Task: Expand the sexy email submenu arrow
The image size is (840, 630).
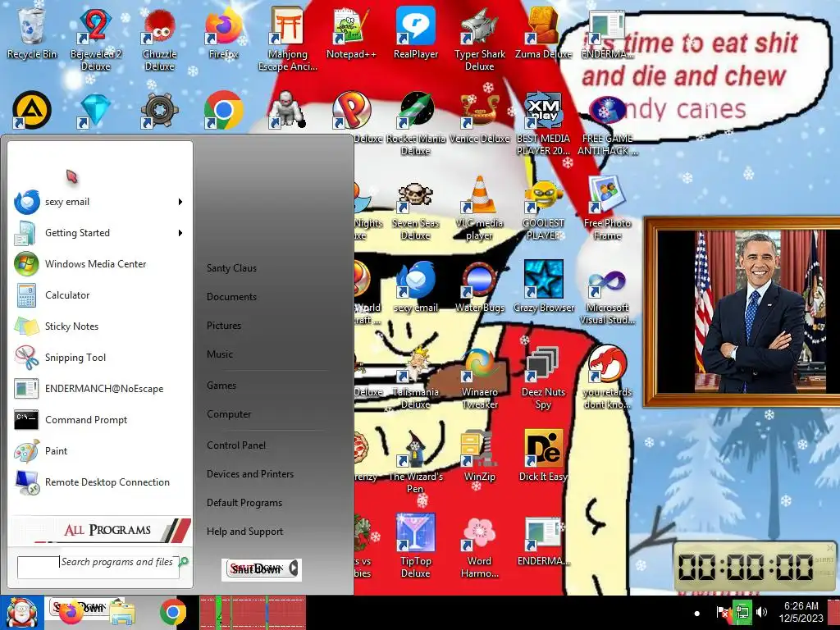Action: click(180, 202)
